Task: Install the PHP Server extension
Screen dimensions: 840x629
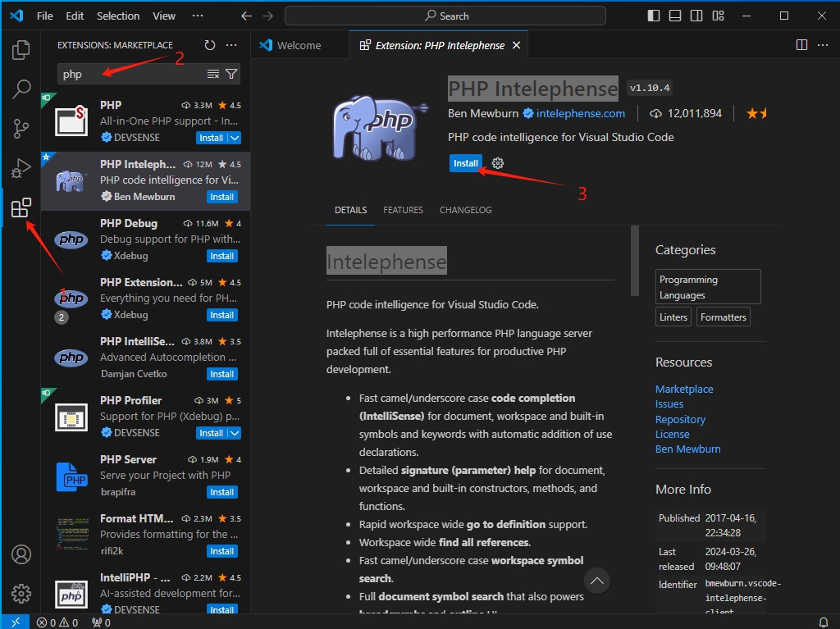Action: [221, 492]
